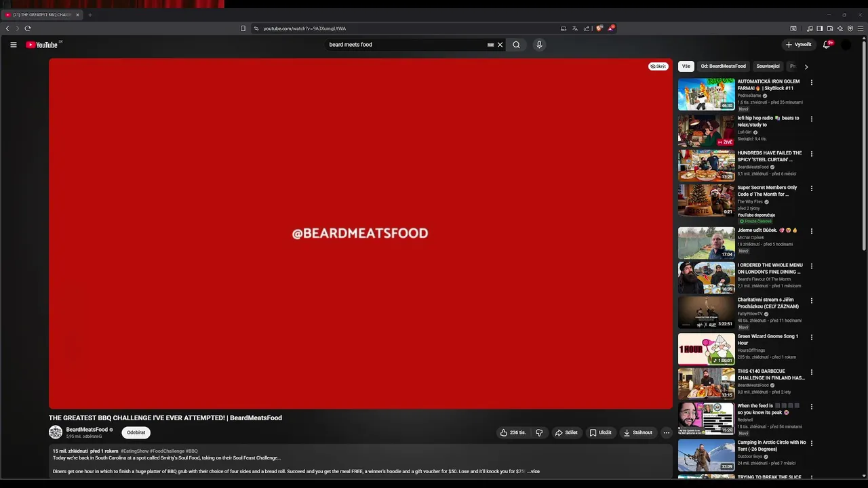Click the red video player area
This screenshot has width=868, height=488.
pos(360,233)
